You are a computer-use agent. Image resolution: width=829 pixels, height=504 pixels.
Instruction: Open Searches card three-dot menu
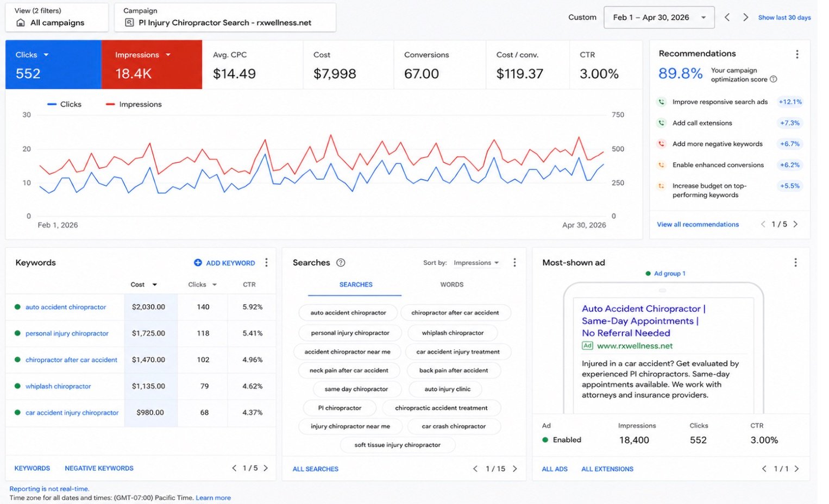pos(514,263)
